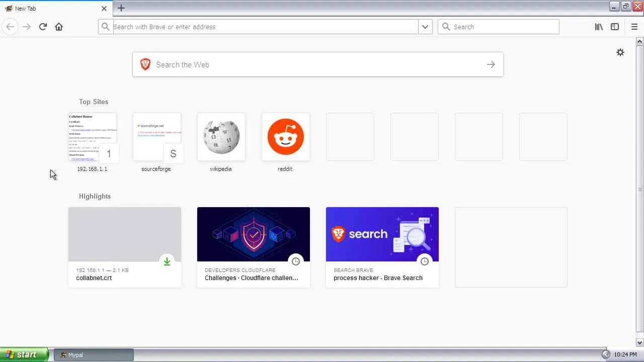This screenshot has width=644, height=362.
Task: Open the Library bookmarks menu
Action: 599,27
